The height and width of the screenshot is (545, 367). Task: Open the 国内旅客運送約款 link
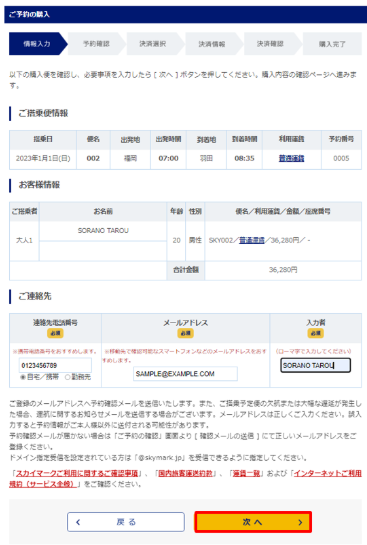point(186,473)
